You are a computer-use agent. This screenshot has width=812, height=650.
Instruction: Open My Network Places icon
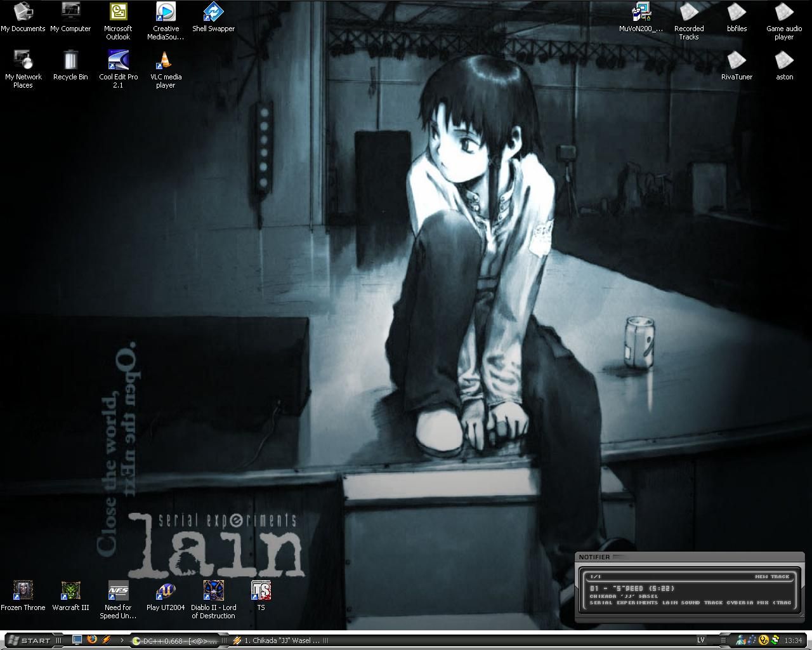(23, 69)
